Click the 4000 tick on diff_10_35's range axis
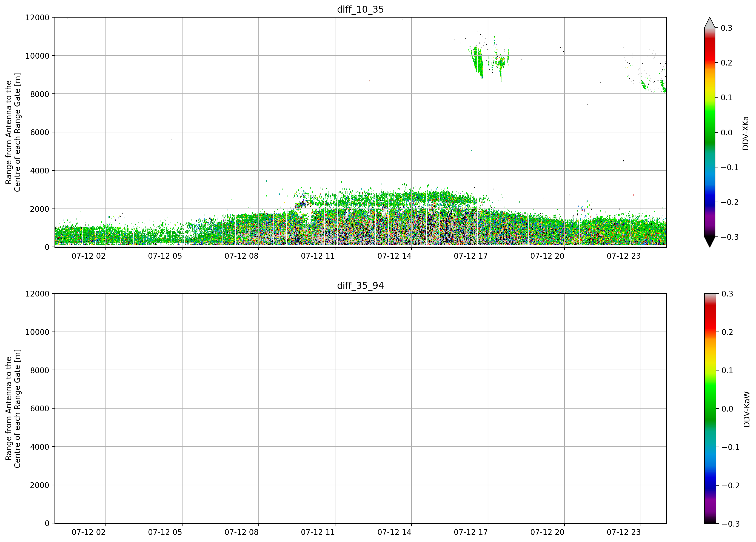756x542 pixels. click(x=40, y=171)
